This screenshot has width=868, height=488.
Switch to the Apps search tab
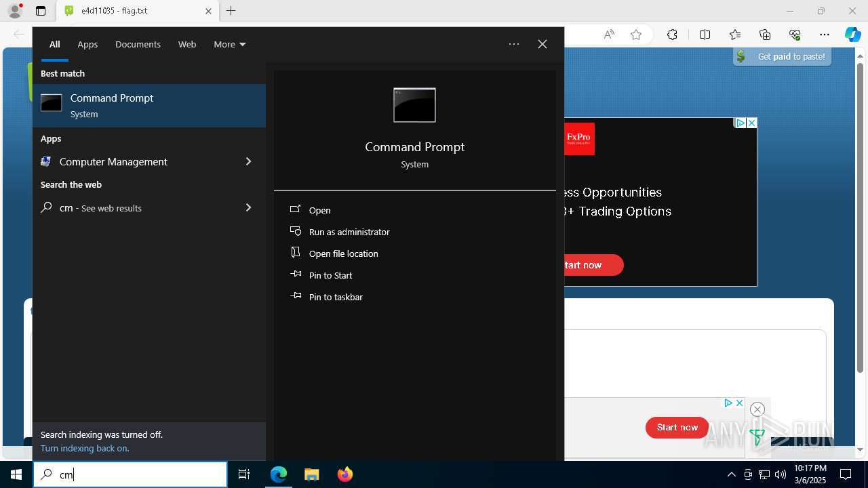coord(87,44)
